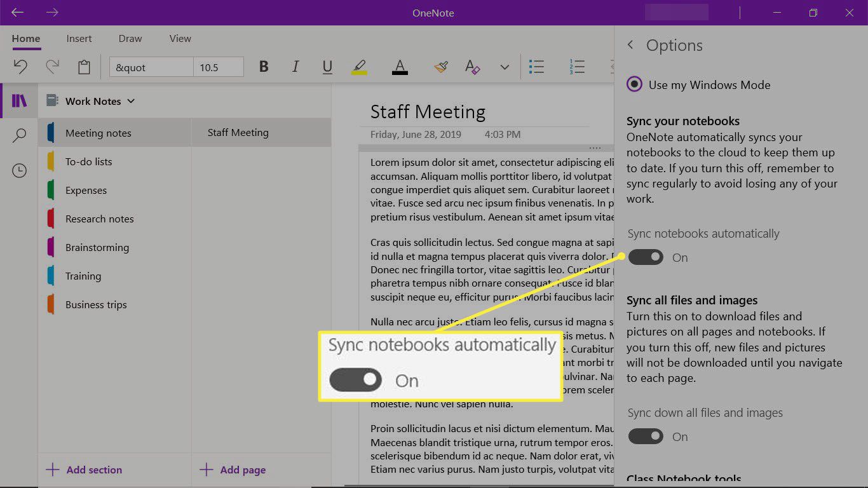The width and height of the screenshot is (868, 488).
Task: Click the Work Notes notebook icon
Action: (52, 101)
